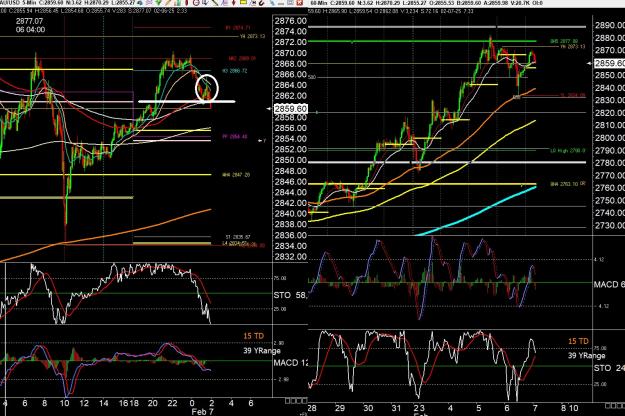Select the current price tag on the 60-min chart axis
Viewport: 625px width, 416px height.
(609, 63)
